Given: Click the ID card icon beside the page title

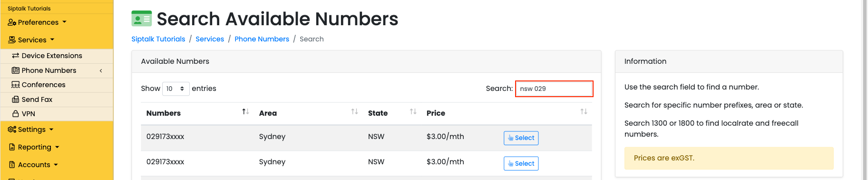Looking at the screenshot, I should [141, 19].
